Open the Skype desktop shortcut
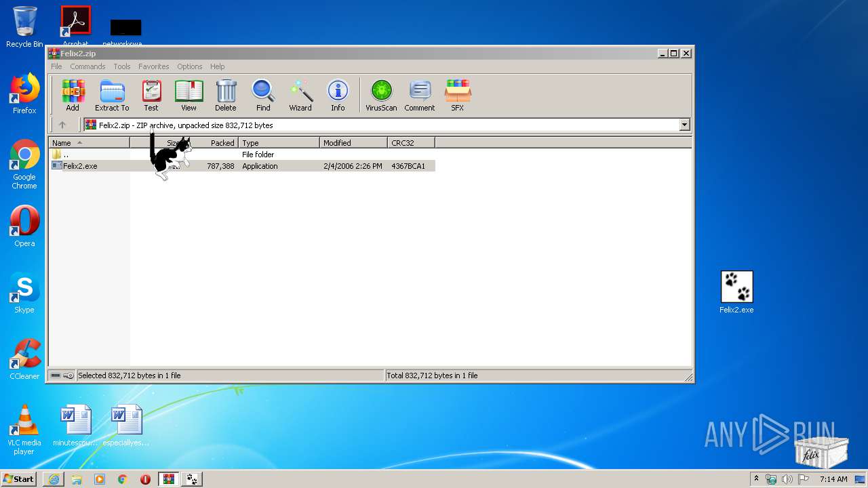This screenshot has width=868, height=488. click(x=24, y=293)
